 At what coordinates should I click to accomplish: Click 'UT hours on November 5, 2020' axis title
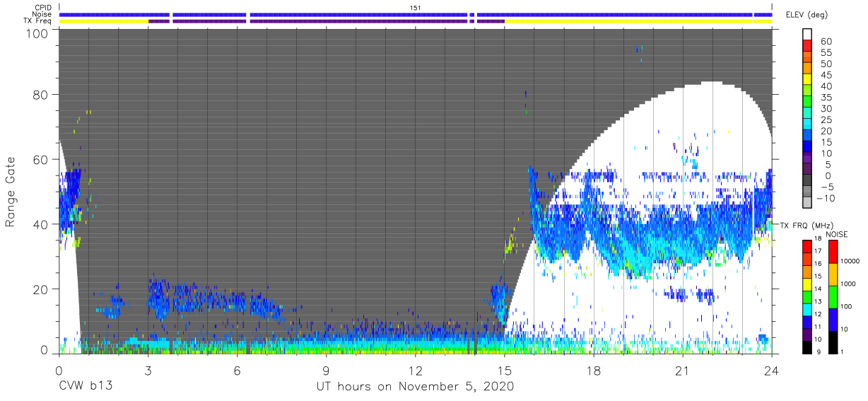point(415,386)
